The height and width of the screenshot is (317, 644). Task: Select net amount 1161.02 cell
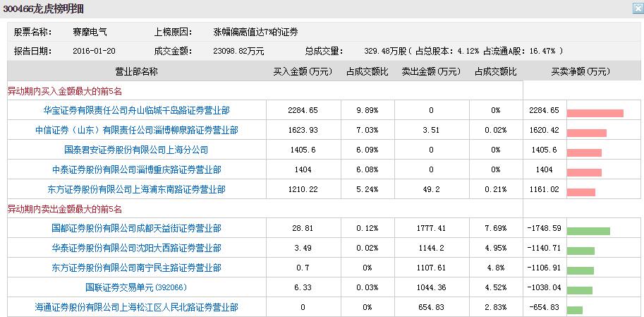click(545, 189)
